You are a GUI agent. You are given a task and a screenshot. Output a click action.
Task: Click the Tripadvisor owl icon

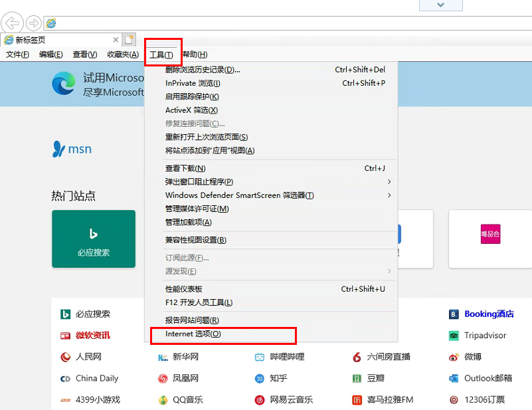tap(454, 336)
